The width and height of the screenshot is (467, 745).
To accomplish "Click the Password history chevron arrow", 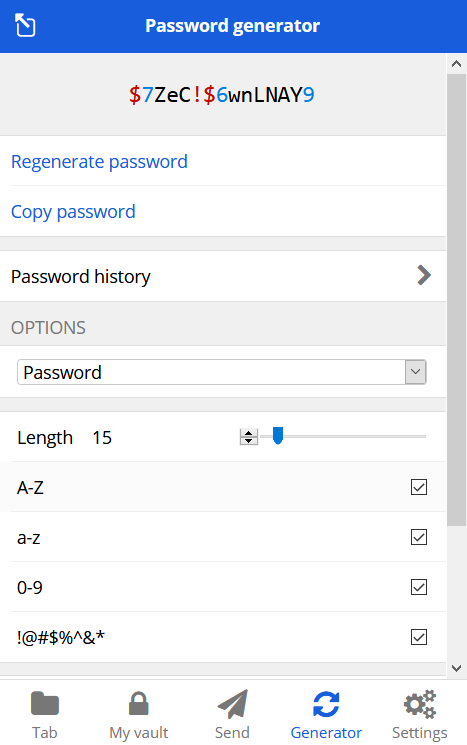I will pyautogui.click(x=424, y=275).
